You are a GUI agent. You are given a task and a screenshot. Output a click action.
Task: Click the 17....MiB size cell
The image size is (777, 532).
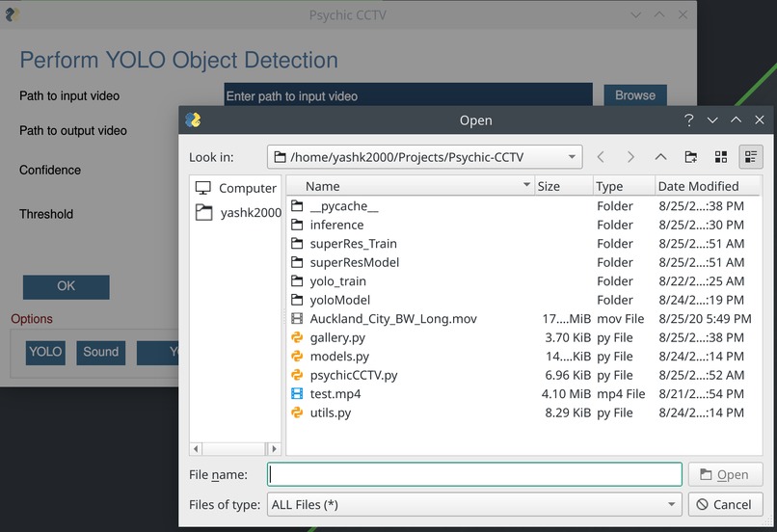click(566, 319)
